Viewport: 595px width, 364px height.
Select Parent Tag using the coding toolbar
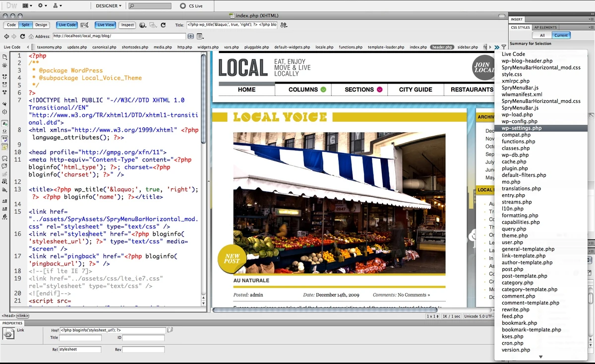pyautogui.click(x=4, y=103)
